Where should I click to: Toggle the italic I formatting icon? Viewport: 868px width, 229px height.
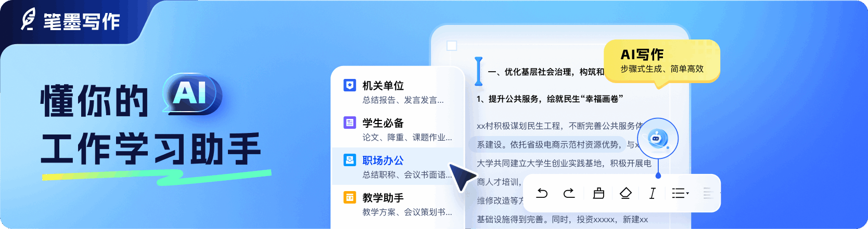(x=652, y=193)
